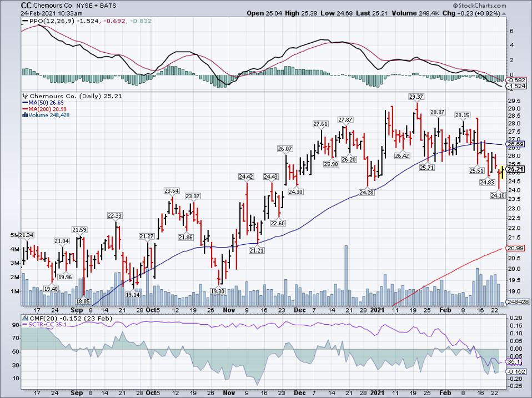Click the 25.21 last price tag on the right axis
532x398 pixels.
pyautogui.click(x=516, y=169)
